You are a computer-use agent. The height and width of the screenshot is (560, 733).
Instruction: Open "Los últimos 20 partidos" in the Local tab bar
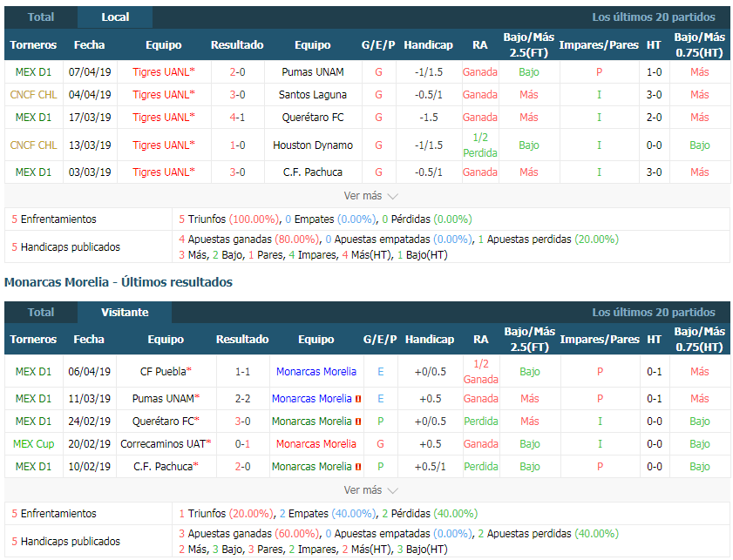653,17
